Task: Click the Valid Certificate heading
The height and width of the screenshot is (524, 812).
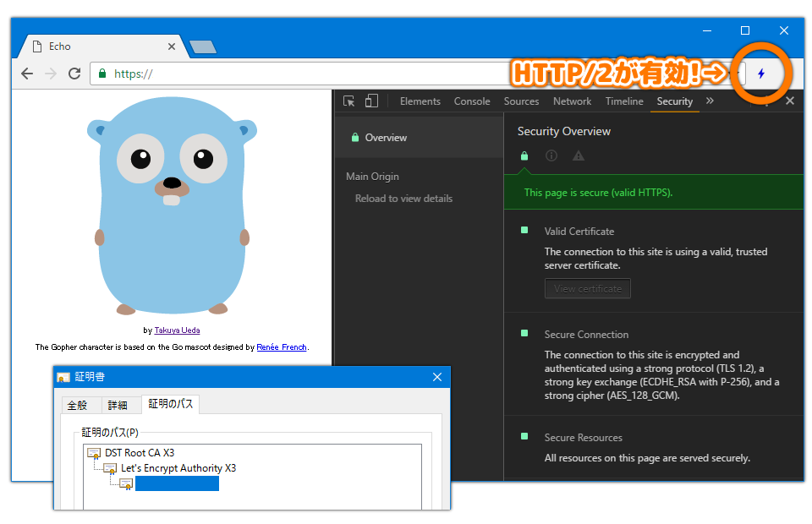Action: click(x=579, y=232)
